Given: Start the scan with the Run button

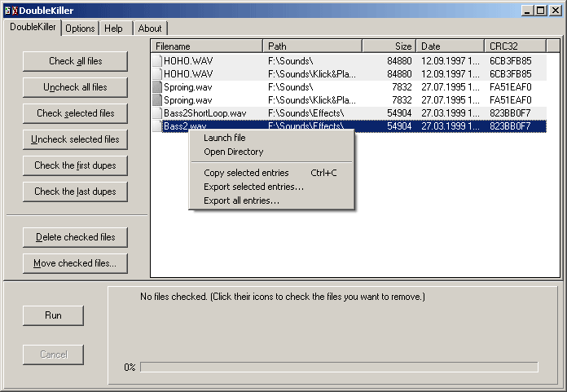Looking at the screenshot, I should 53,315.
